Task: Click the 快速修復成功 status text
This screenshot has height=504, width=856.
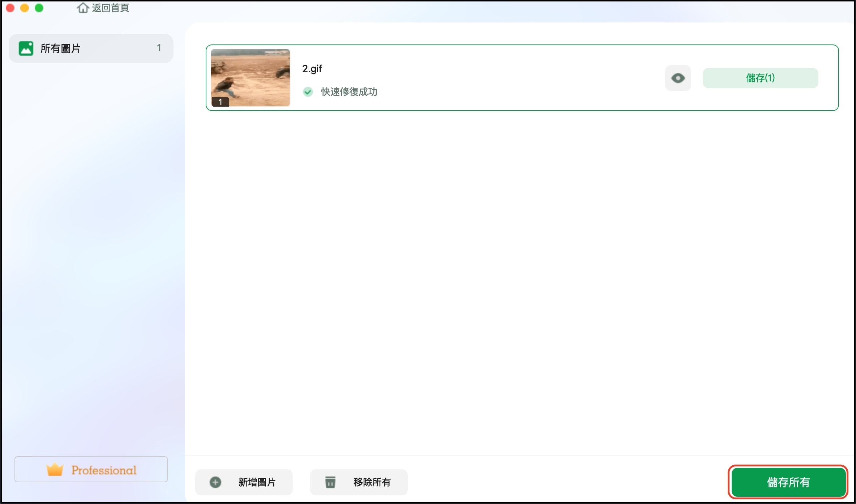Action: click(349, 92)
